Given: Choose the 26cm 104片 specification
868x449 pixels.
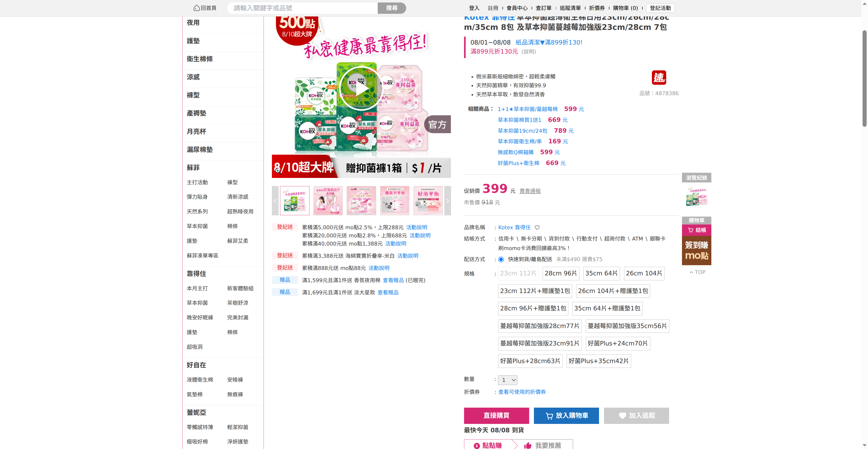Looking at the screenshot, I should pos(644,273).
